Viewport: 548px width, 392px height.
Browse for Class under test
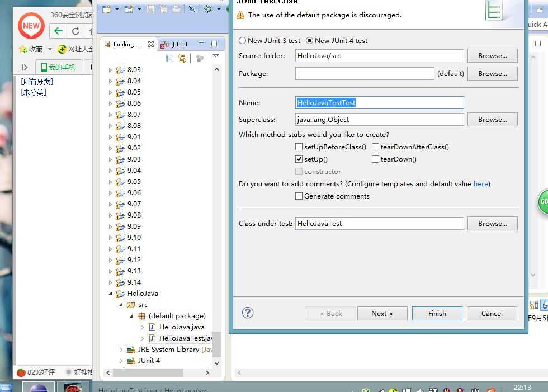coord(492,223)
